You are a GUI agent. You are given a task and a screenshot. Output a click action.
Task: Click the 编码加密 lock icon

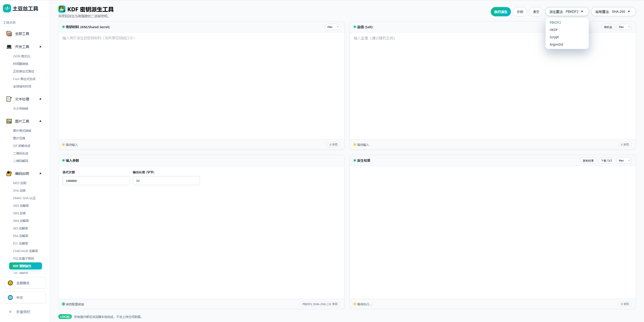[x=9, y=174]
